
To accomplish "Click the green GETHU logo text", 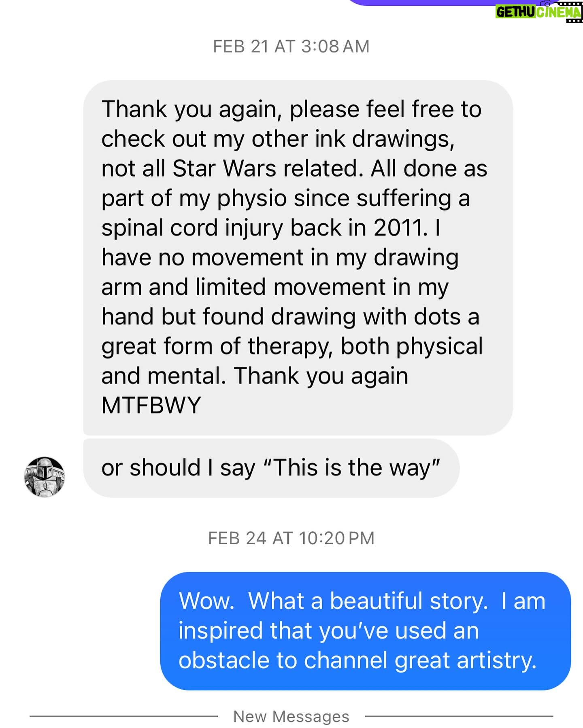I will [x=516, y=12].
